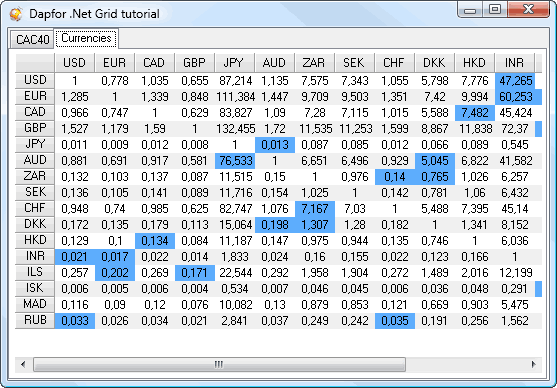Click the INR column header
This screenshot has width=557, height=388.
(x=514, y=63)
